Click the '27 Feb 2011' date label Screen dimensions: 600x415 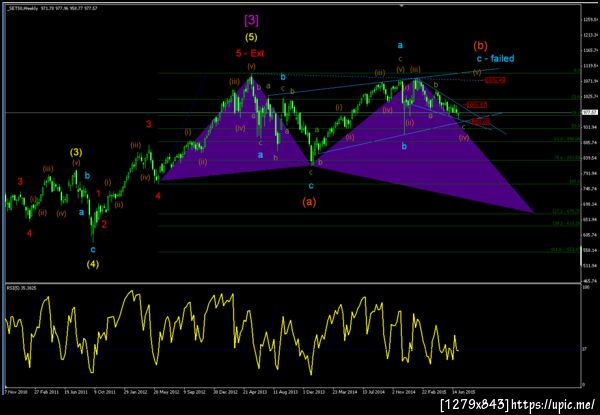(46, 392)
